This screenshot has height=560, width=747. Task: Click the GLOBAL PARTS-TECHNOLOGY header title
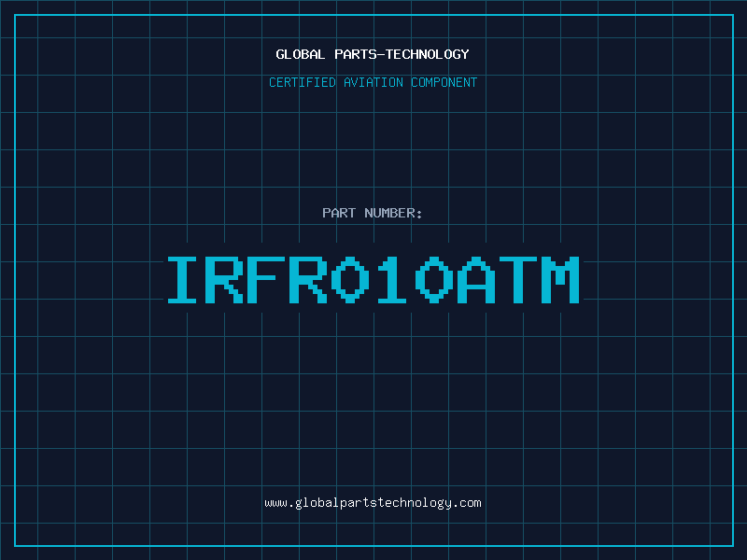[x=373, y=54]
